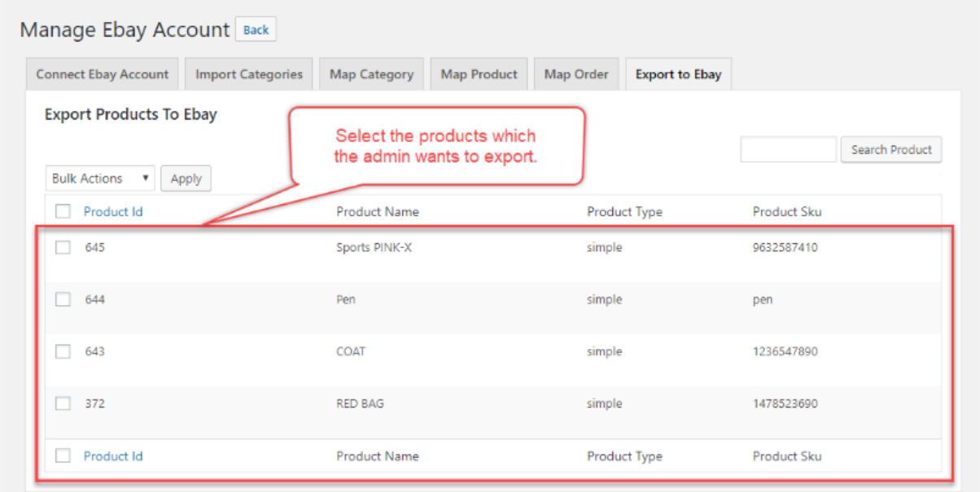Click the product name Pen
This screenshot has width=980, height=492.
(346, 299)
